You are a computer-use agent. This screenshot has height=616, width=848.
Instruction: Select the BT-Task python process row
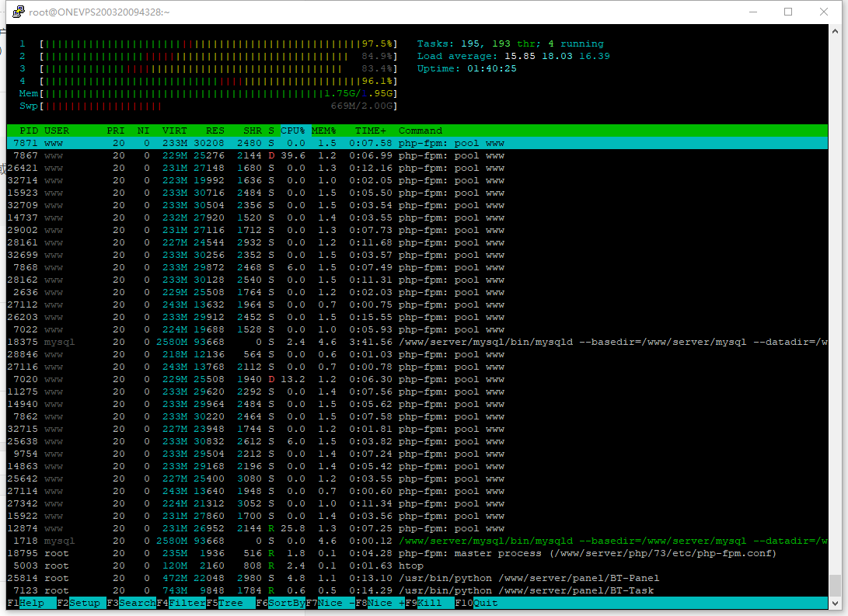tap(417, 590)
